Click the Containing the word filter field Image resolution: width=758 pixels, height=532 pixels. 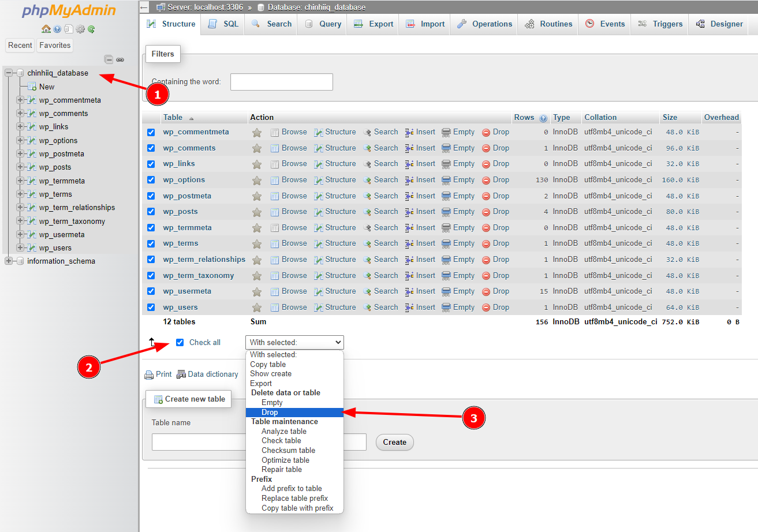282,82
